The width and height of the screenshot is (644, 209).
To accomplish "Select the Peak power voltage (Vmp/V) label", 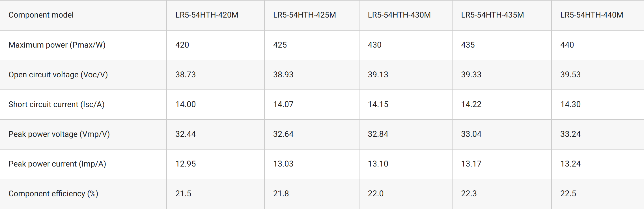I will coord(59,134).
